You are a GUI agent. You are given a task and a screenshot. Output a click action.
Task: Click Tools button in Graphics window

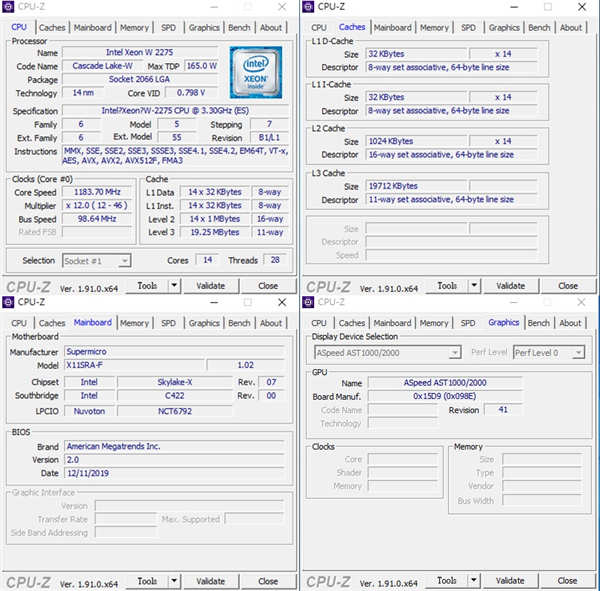point(447,580)
